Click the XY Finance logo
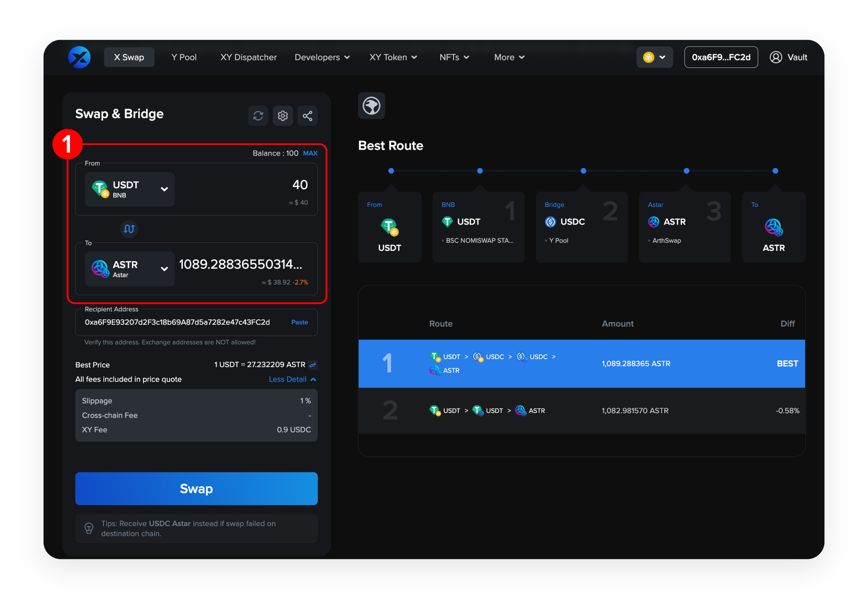Viewport: 868px width, 599px height. [79, 57]
